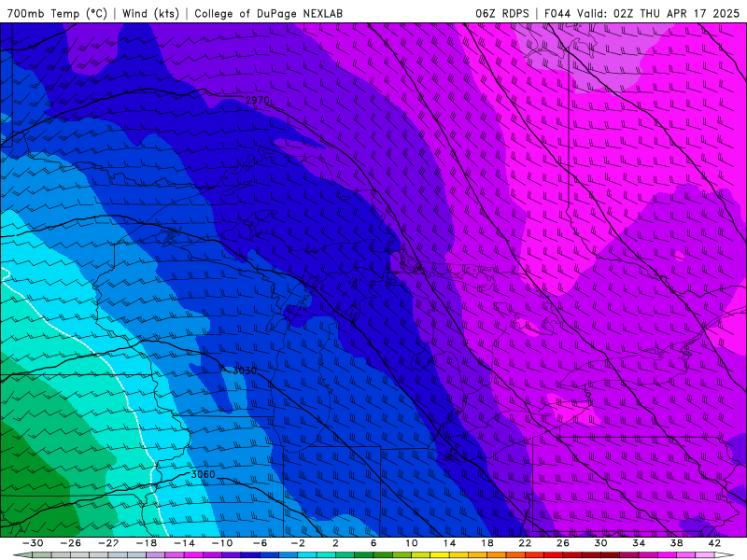The height and width of the screenshot is (560, 747).
Task: Click the white right arrow tip of the colorbar
Action: coord(725,555)
